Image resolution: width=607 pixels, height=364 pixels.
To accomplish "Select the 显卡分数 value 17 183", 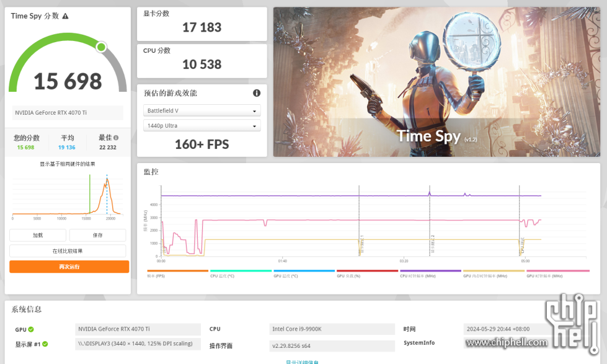I will click(x=202, y=27).
